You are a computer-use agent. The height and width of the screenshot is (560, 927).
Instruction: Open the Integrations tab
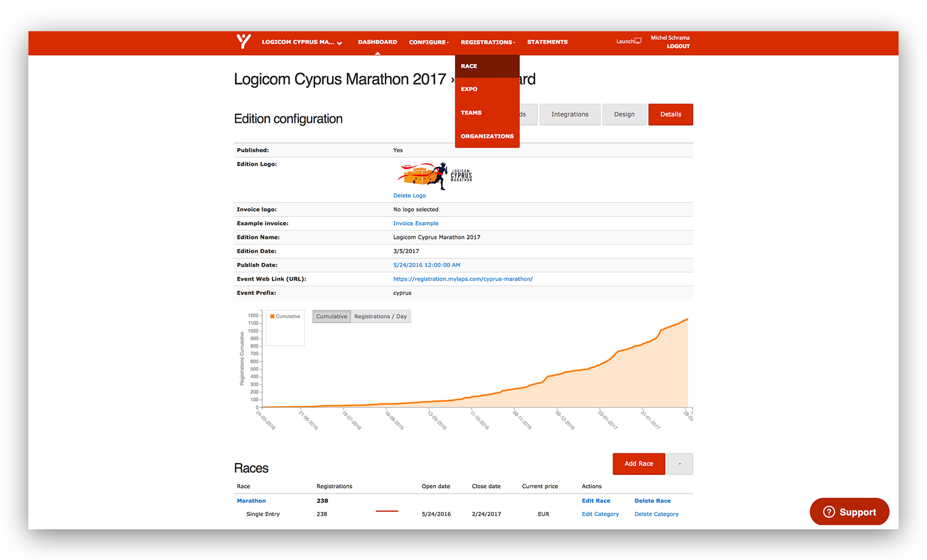click(x=570, y=114)
